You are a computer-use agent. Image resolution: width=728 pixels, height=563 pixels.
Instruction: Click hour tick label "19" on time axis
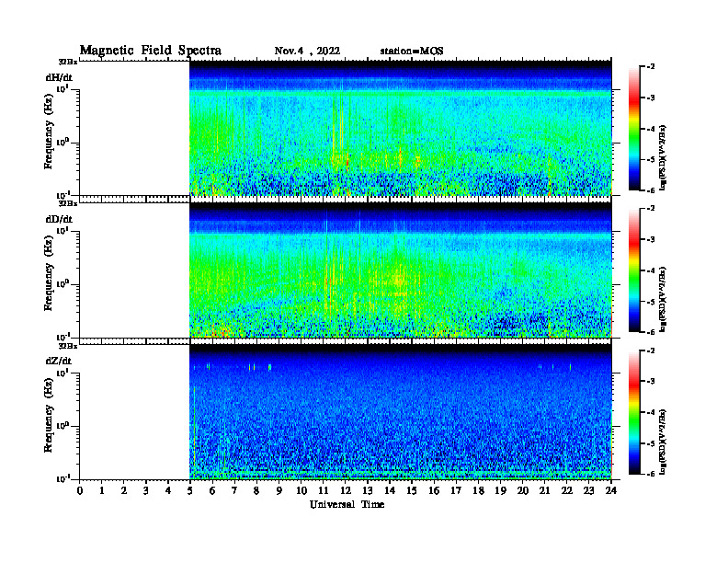coord(500,491)
